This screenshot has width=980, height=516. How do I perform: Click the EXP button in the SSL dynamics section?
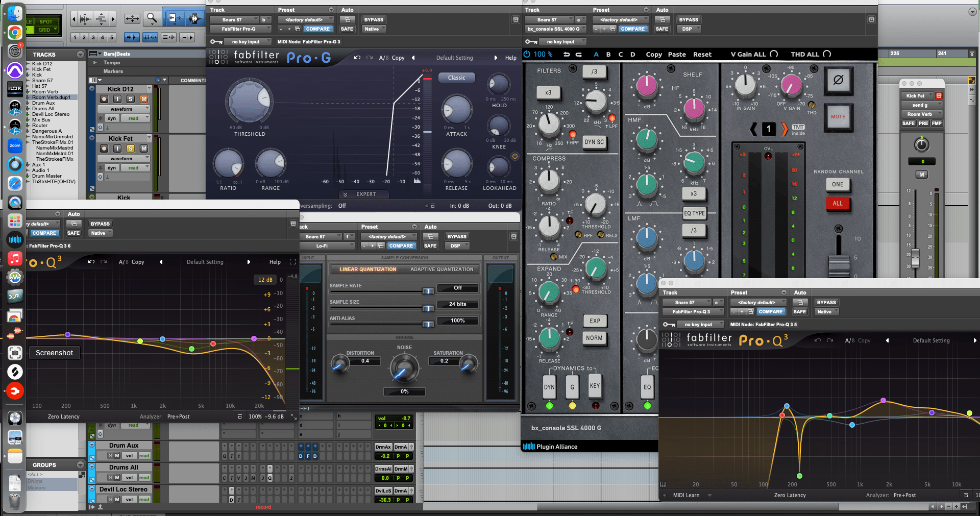click(x=595, y=321)
